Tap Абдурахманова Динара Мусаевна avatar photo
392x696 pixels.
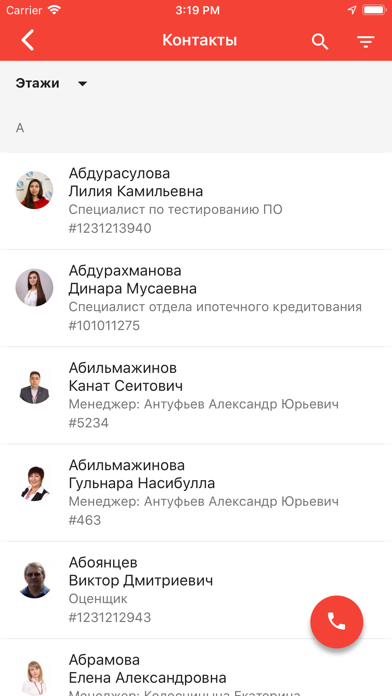34,287
